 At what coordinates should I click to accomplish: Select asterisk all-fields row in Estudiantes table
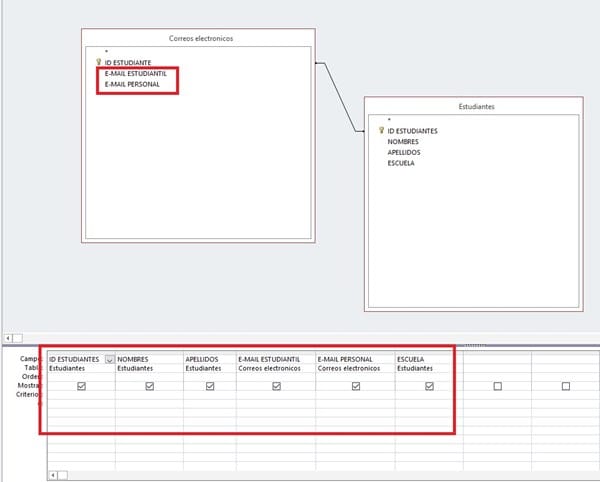click(389, 120)
